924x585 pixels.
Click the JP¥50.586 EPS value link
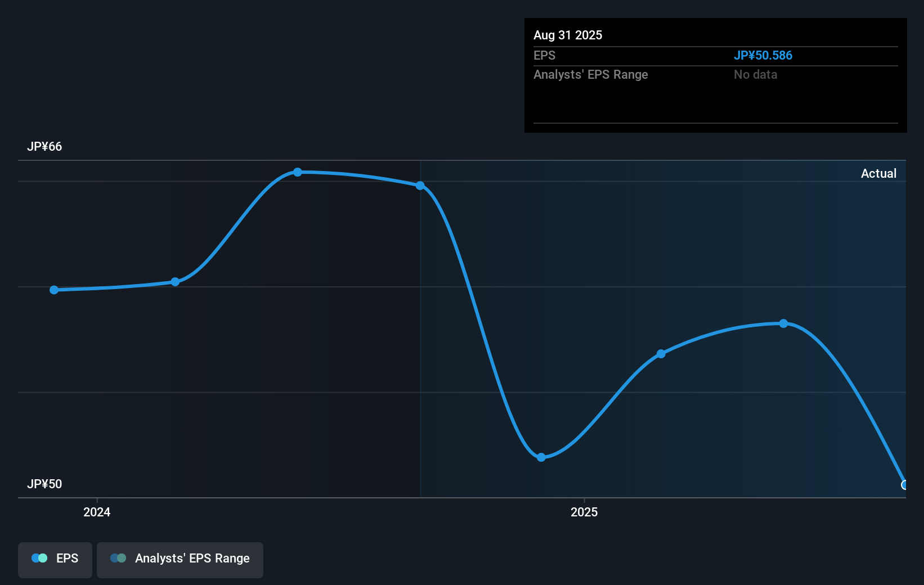pos(763,55)
